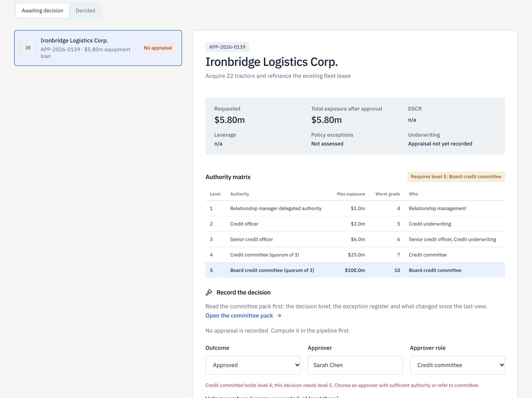This screenshot has width=532, height=398.
Task: Select the Relationship manager delegated authority row
Action: (355, 209)
